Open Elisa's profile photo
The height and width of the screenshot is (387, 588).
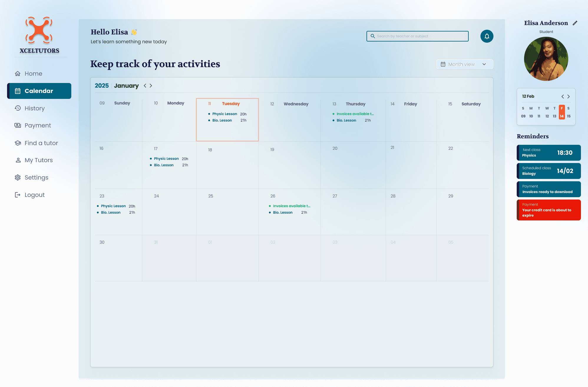(x=546, y=59)
